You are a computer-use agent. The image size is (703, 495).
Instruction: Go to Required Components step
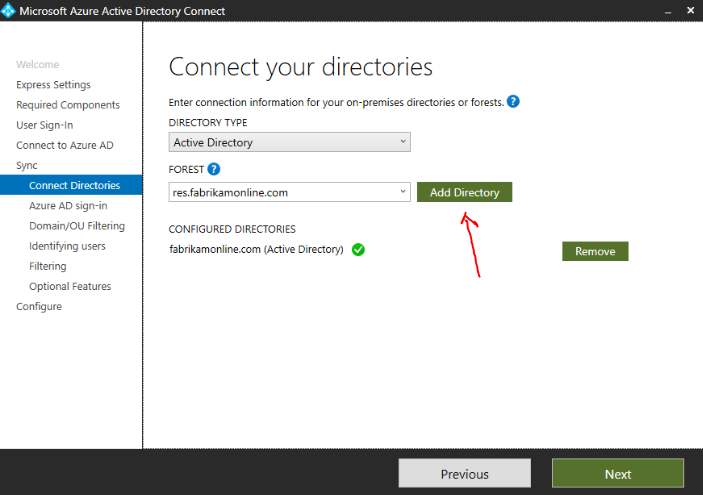pyautogui.click(x=68, y=105)
